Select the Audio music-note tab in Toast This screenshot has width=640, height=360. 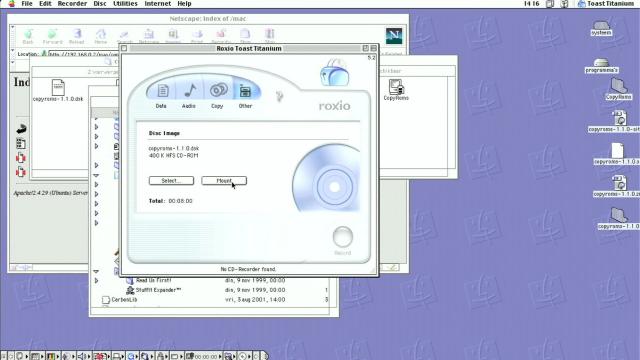coord(190,91)
